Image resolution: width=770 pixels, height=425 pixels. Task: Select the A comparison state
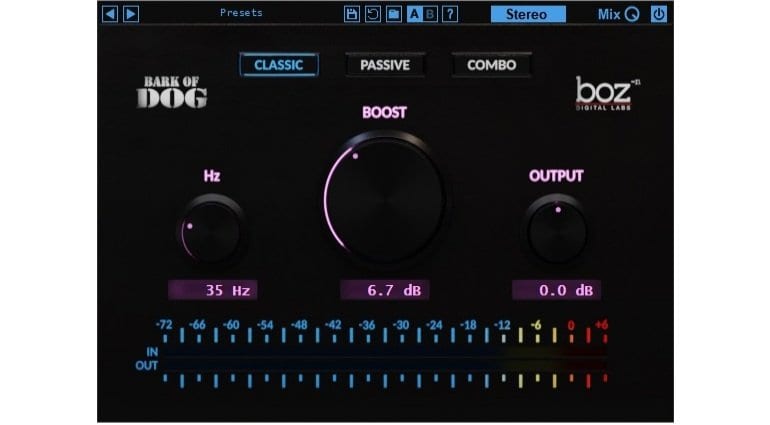click(414, 14)
